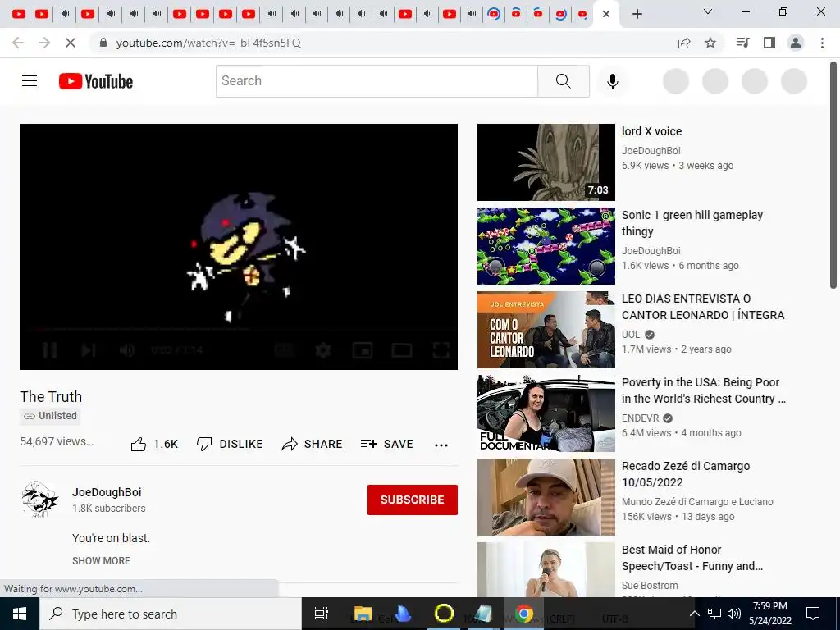
Task: Close the current active tab
Action: pos(606,14)
